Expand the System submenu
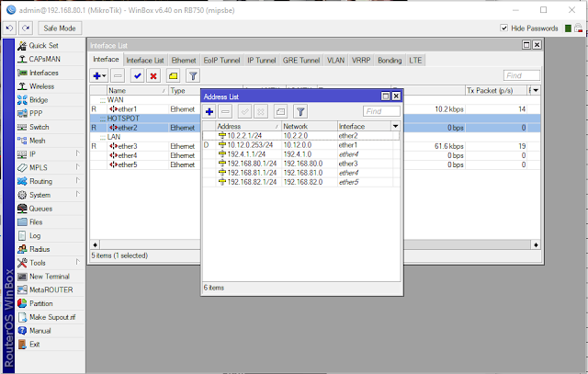Viewport: 588px width, 374px height. [x=77, y=194]
